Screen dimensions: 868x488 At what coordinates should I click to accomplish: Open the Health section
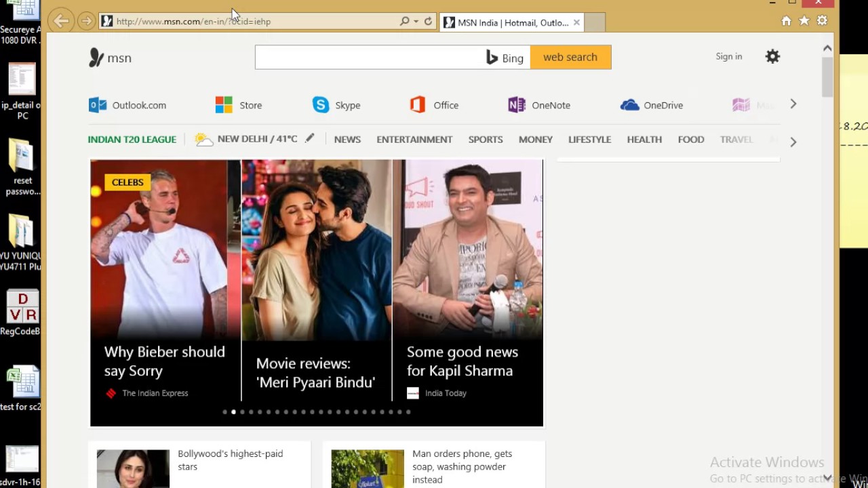coord(644,139)
